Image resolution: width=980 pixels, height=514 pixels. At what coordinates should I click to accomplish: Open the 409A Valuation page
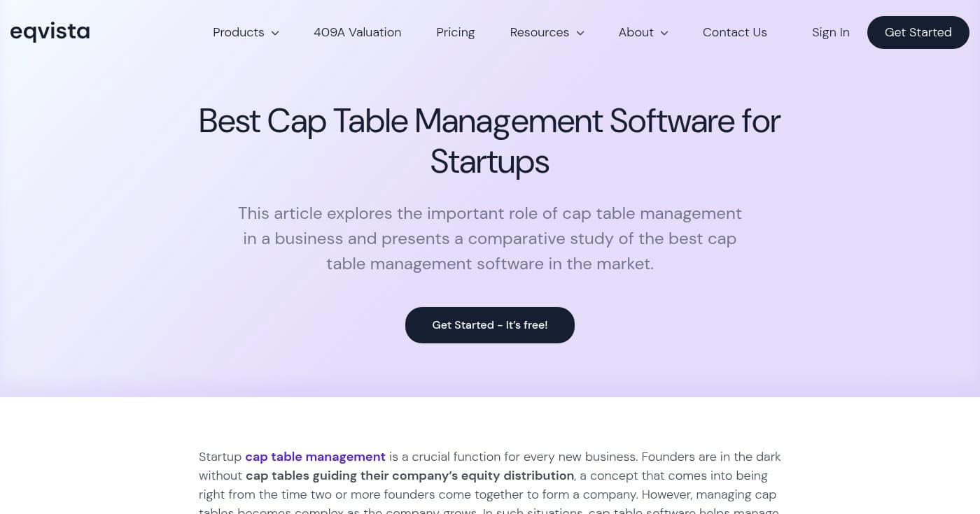coord(357,32)
